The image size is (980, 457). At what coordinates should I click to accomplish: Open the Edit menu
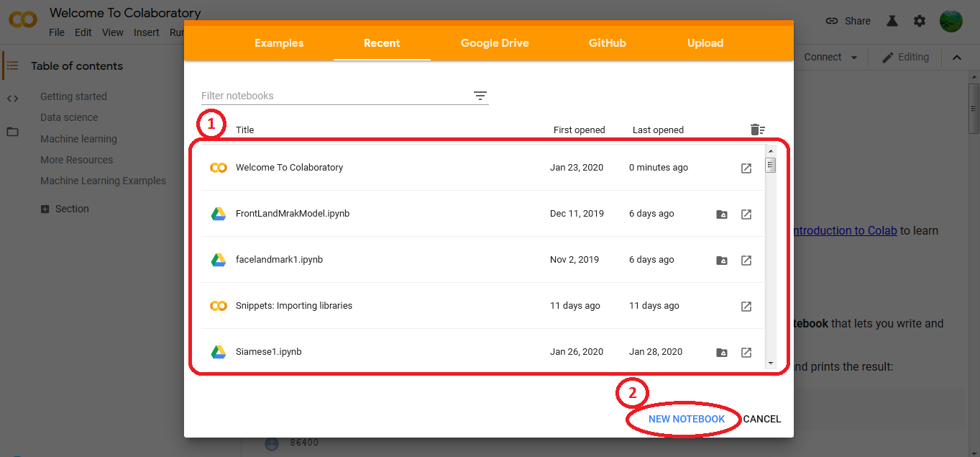[x=83, y=32]
